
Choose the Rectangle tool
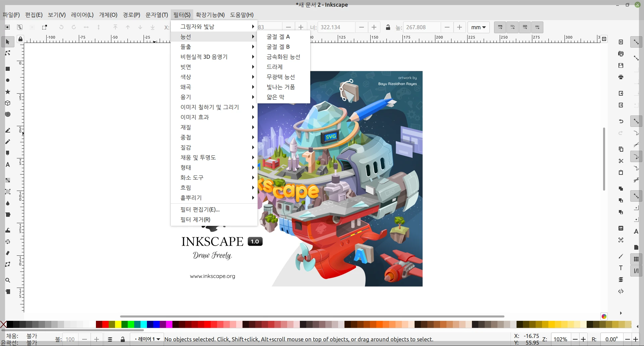click(x=8, y=69)
